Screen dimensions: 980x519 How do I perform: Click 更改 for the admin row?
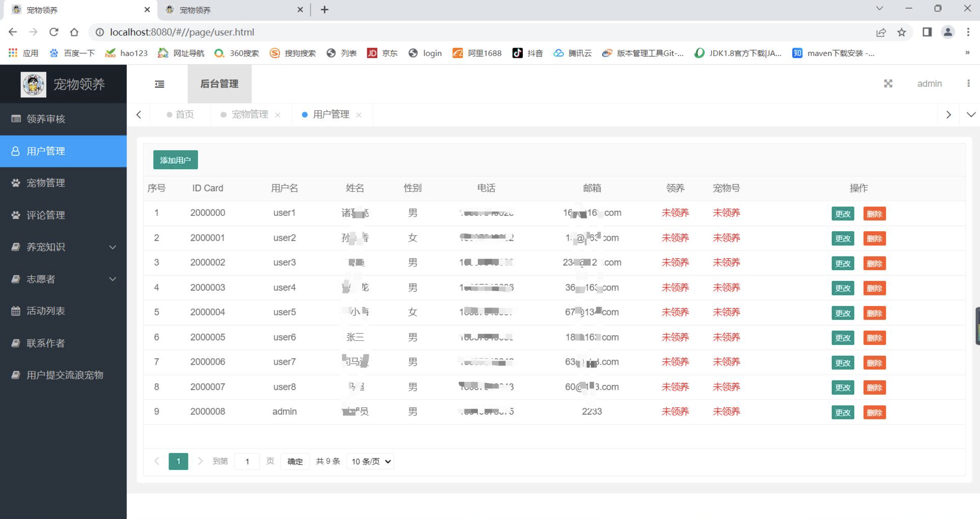tap(843, 413)
